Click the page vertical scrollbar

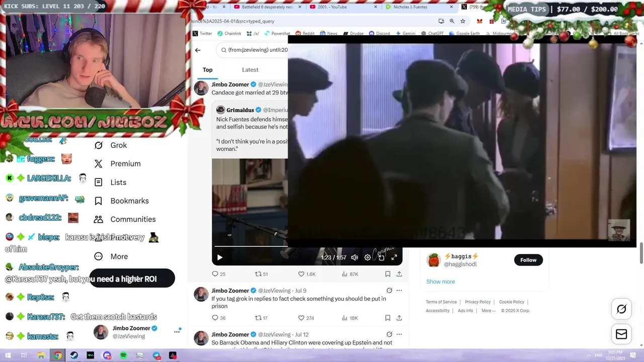(641, 252)
